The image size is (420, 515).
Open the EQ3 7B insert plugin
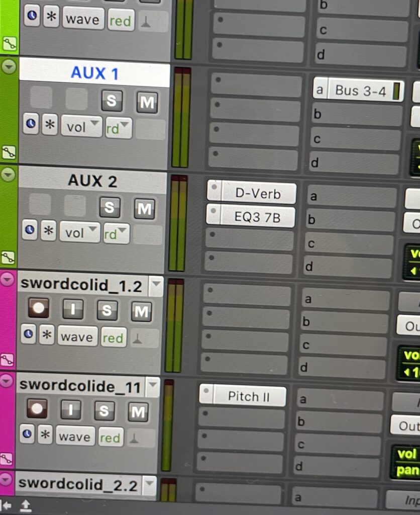(x=251, y=216)
